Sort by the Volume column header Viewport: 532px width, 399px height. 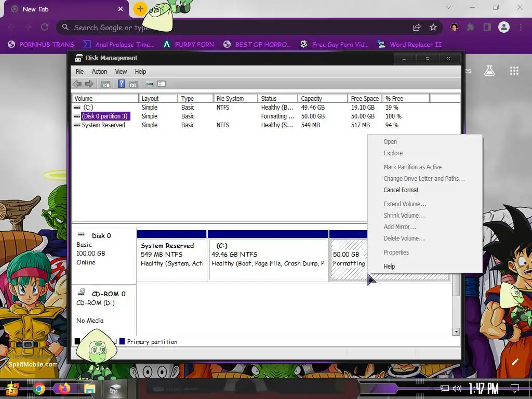105,98
